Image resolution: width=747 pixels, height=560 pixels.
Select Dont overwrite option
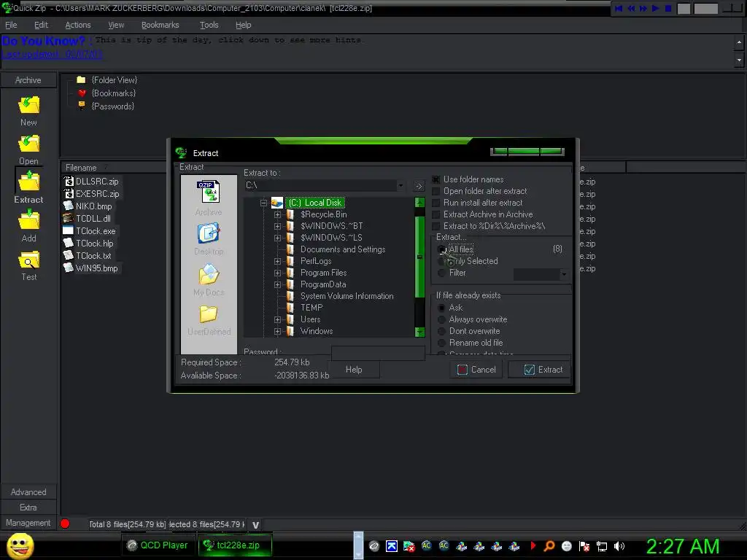(x=441, y=332)
